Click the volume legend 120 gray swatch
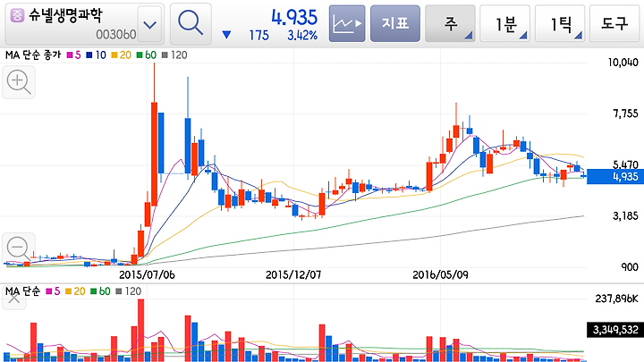 click(x=119, y=291)
